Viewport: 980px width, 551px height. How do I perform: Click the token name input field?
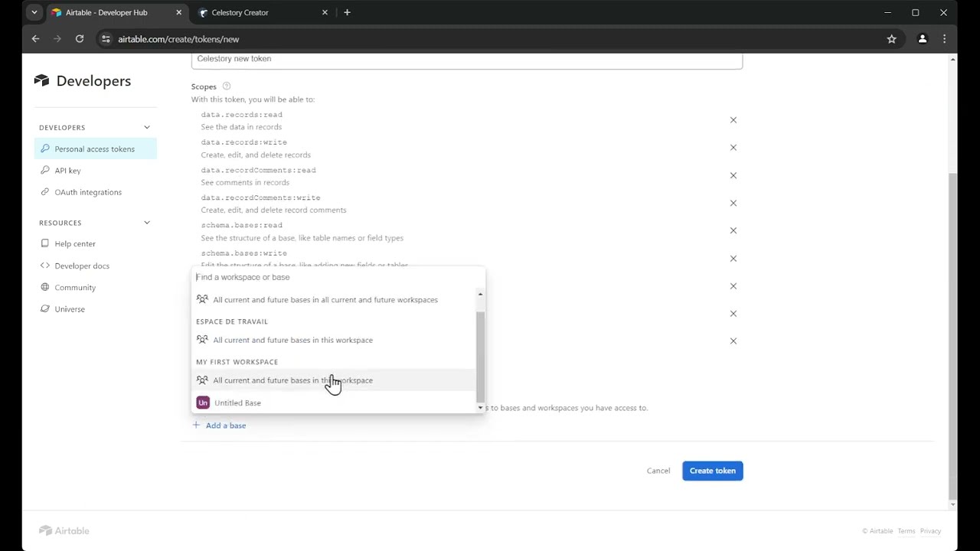(x=467, y=60)
